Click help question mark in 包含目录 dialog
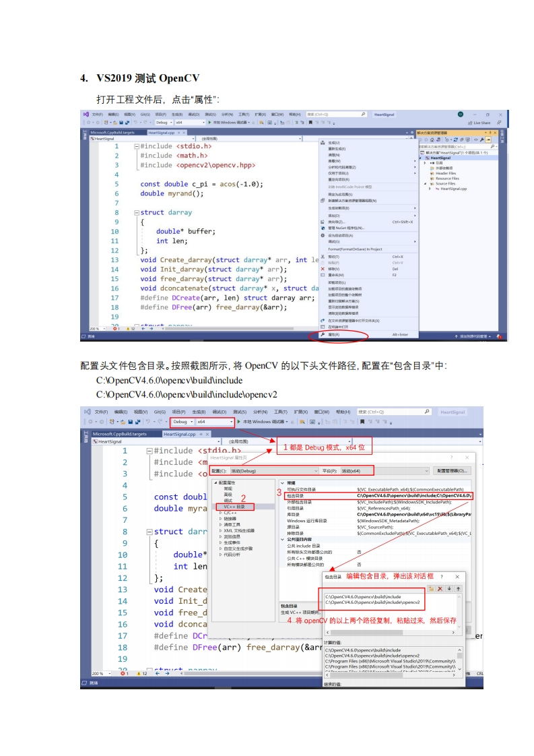The image size is (534, 756). [442, 577]
